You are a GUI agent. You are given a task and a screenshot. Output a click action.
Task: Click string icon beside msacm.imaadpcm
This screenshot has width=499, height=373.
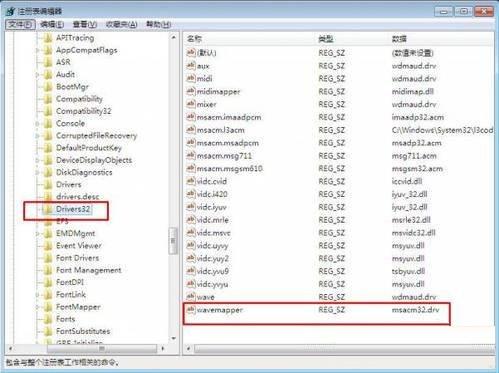click(x=191, y=117)
